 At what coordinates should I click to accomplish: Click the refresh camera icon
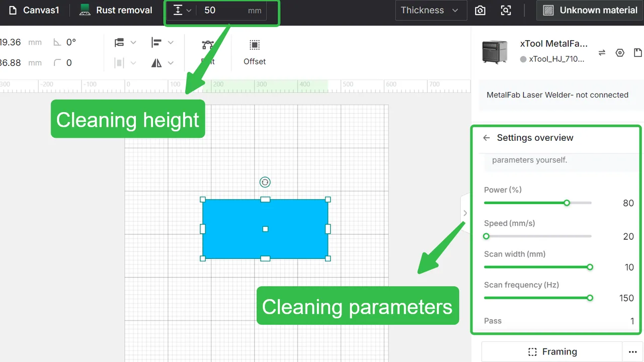tap(480, 10)
